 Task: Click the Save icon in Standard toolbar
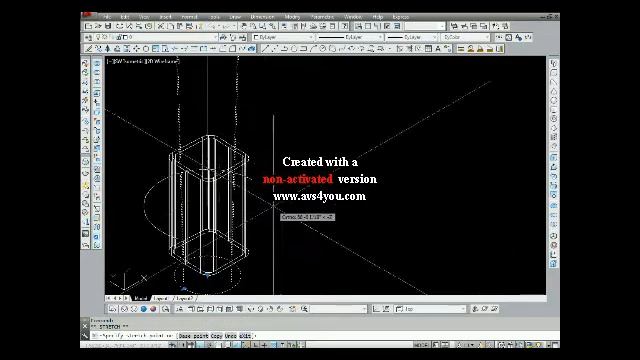coord(108,26)
